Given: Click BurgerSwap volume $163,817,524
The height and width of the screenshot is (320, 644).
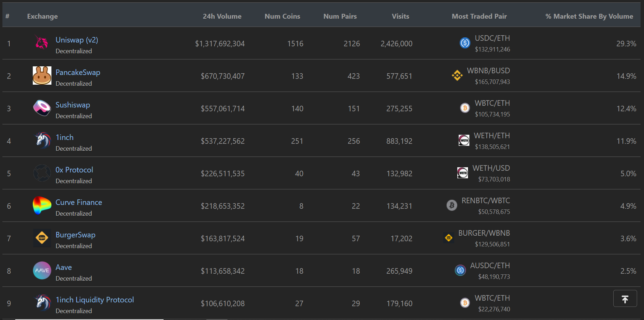Looking at the screenshot, I should click(x=223, y=238).
